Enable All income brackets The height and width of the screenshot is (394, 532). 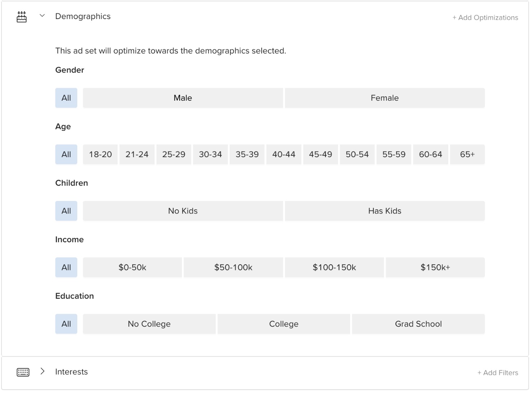tap(66, 267)
